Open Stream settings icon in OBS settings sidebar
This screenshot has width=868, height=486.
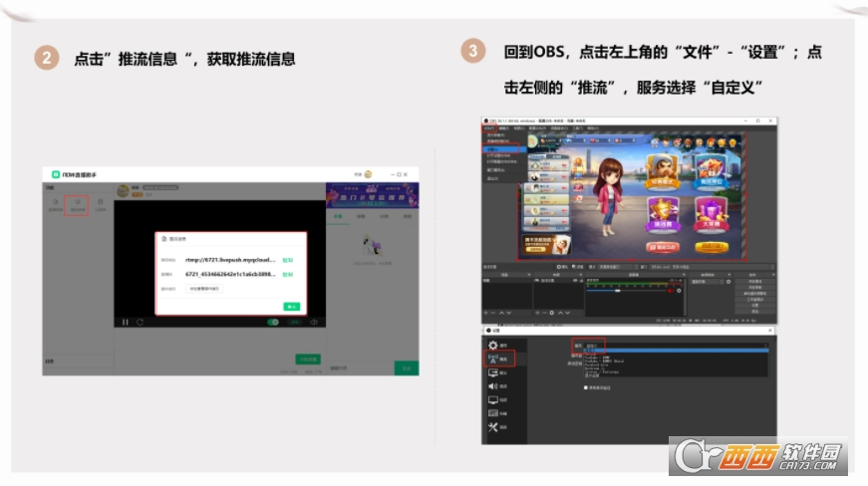pyautogui.click(x=492, y=359)
